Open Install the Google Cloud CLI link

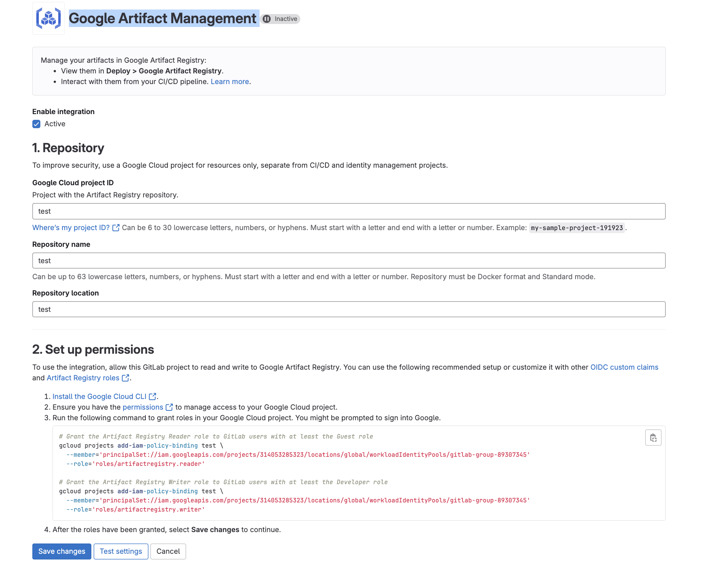point(99,397)
